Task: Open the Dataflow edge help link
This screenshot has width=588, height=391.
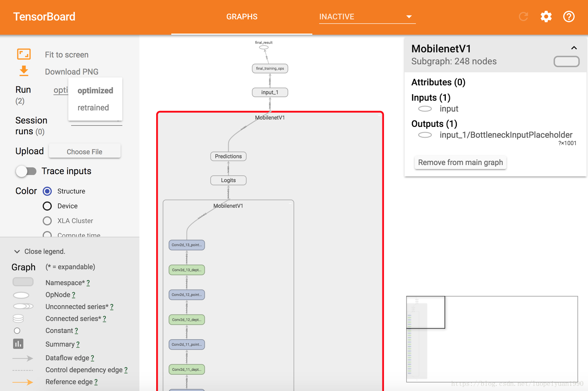Action: [93, 358]
